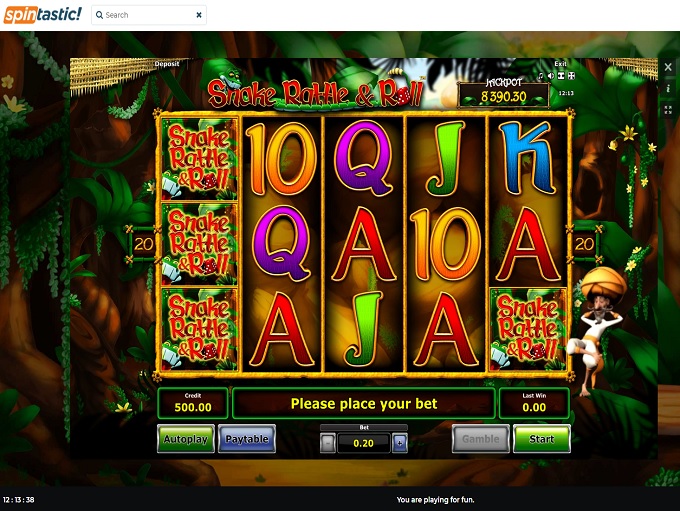Click the side panel fullscreen arrows icon

(x=668, y=110)
